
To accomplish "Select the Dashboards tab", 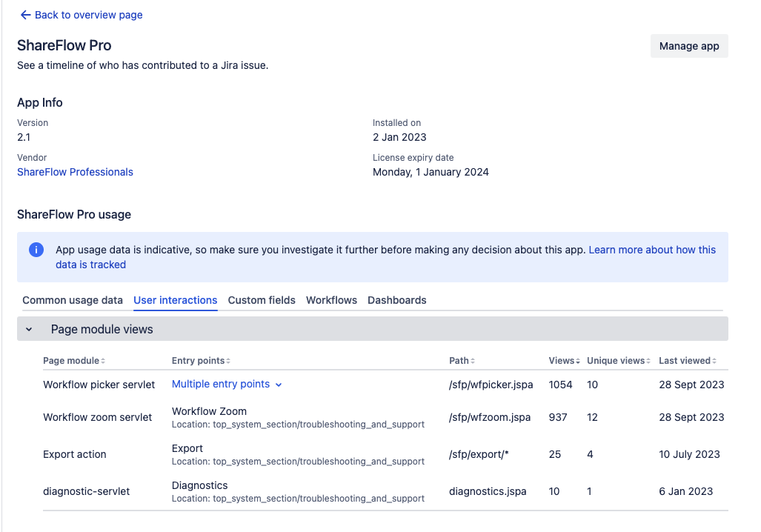I will [396, 300].
